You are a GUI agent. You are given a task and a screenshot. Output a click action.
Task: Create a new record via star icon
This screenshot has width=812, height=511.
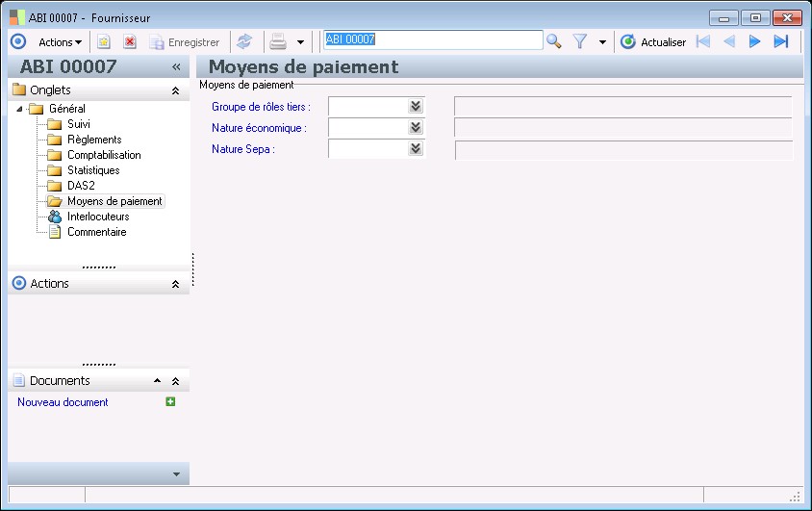104,42
